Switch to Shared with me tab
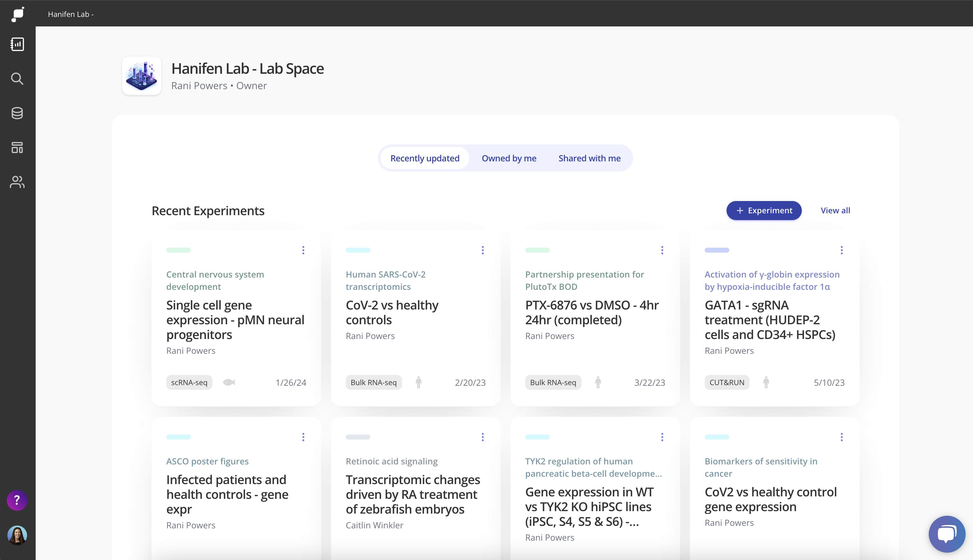This screenshot has height=560, width=973. (589, 158)
